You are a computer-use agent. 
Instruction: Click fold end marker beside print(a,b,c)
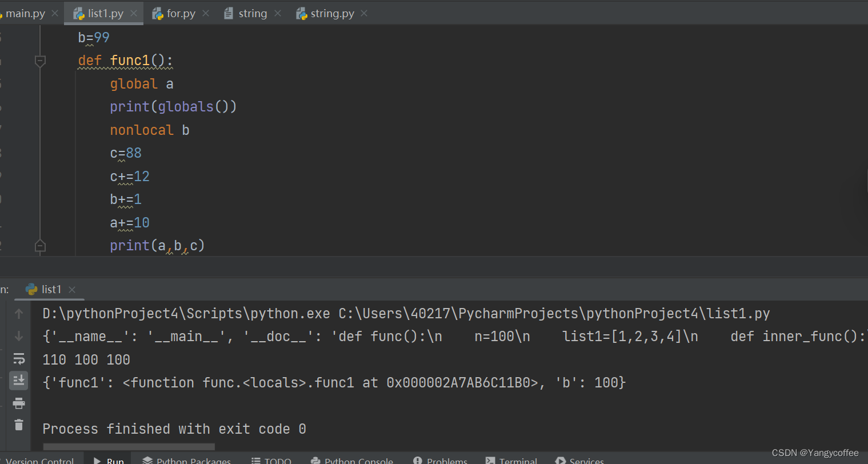coord(40,246)
